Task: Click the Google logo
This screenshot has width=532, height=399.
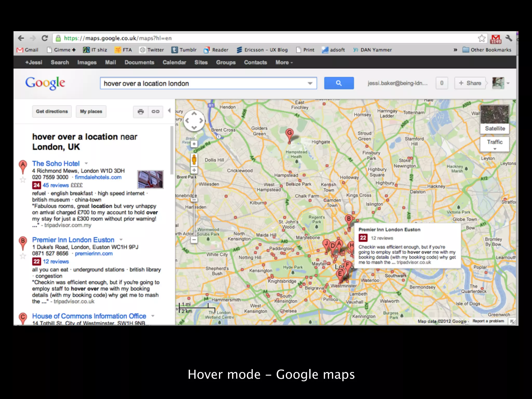Action: (x=45, y=83)
